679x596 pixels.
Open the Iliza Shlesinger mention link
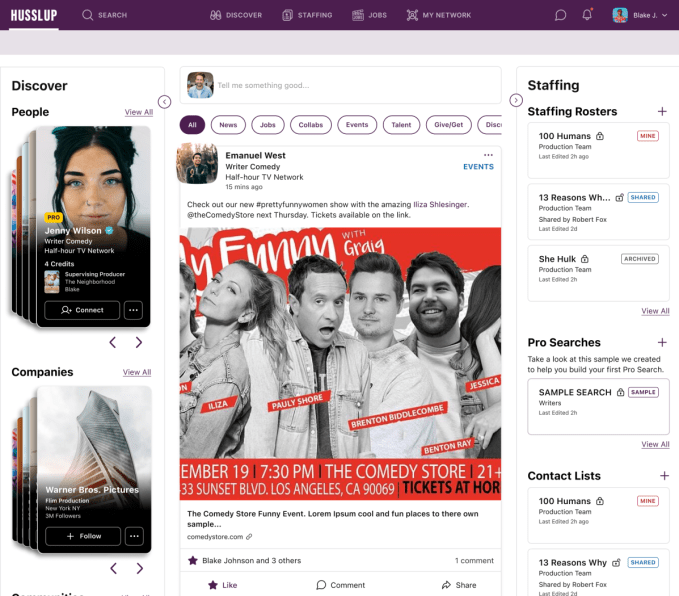[440, 204]
